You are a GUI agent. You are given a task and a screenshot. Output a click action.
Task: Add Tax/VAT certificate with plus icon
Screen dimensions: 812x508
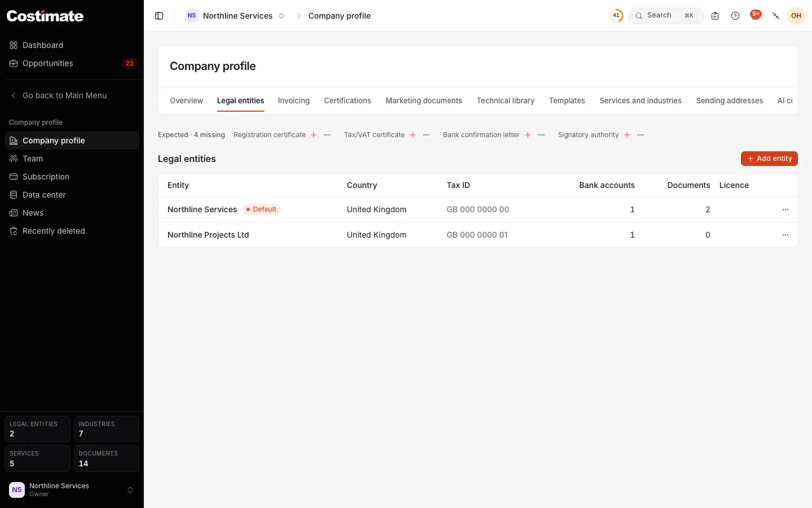413,135
